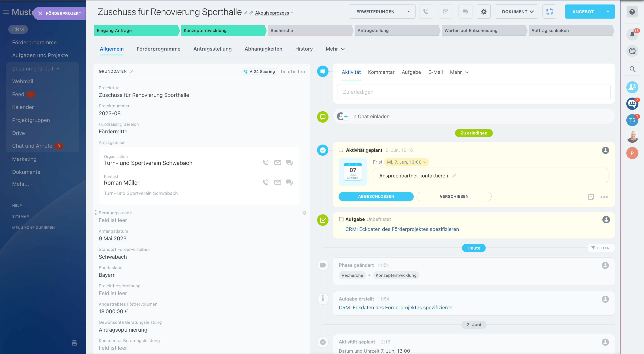Open the note icon on planned activity
Screen dimensions: 644x354
(591, 197)
